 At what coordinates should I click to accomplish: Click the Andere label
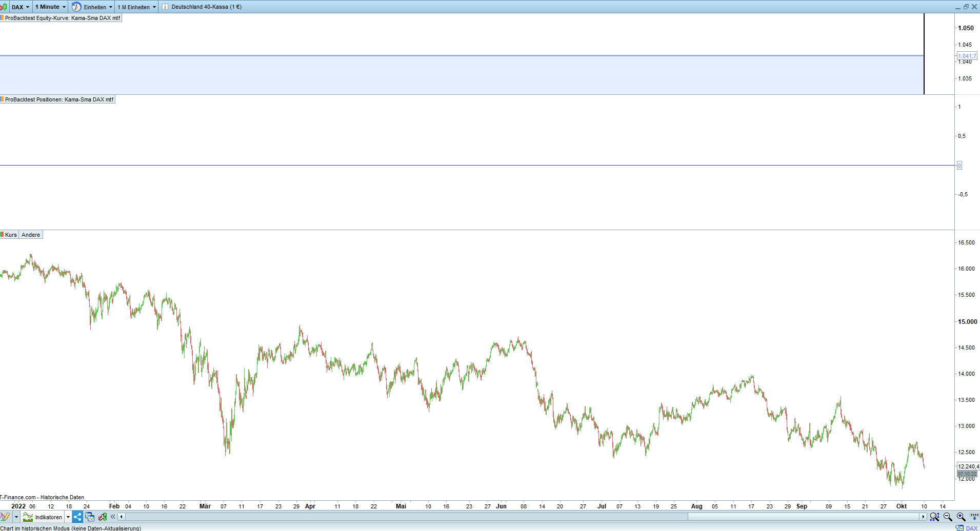[x=31, y=235]
